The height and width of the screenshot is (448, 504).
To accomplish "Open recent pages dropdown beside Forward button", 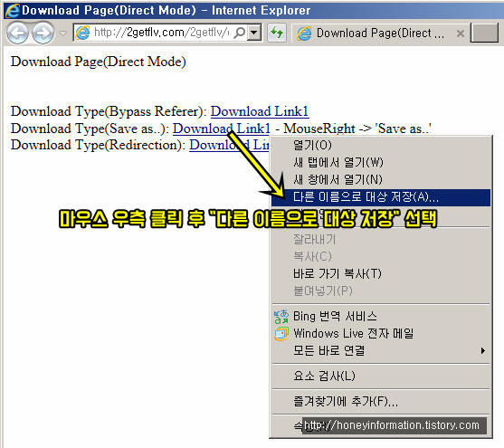I will (x=63, y=33).
